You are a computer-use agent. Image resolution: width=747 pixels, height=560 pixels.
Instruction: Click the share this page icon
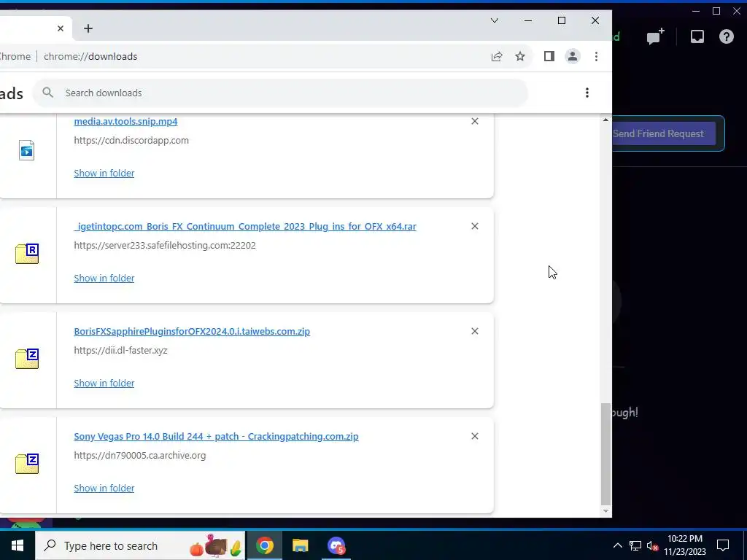[x=496, y=57]
